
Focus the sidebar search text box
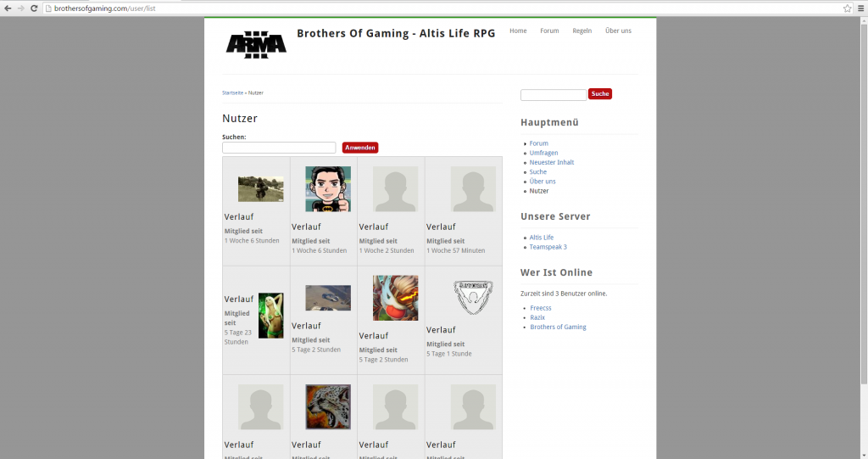[x=553, y=94]
